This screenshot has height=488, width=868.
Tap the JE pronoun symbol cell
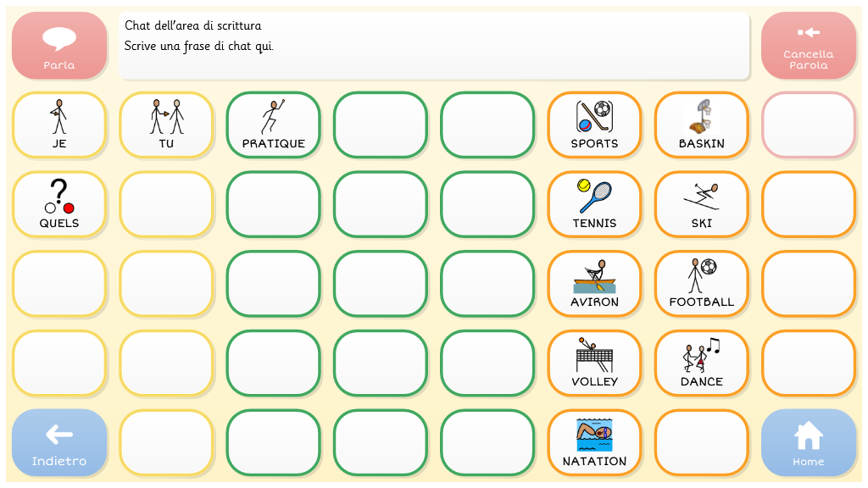(59, 125)
